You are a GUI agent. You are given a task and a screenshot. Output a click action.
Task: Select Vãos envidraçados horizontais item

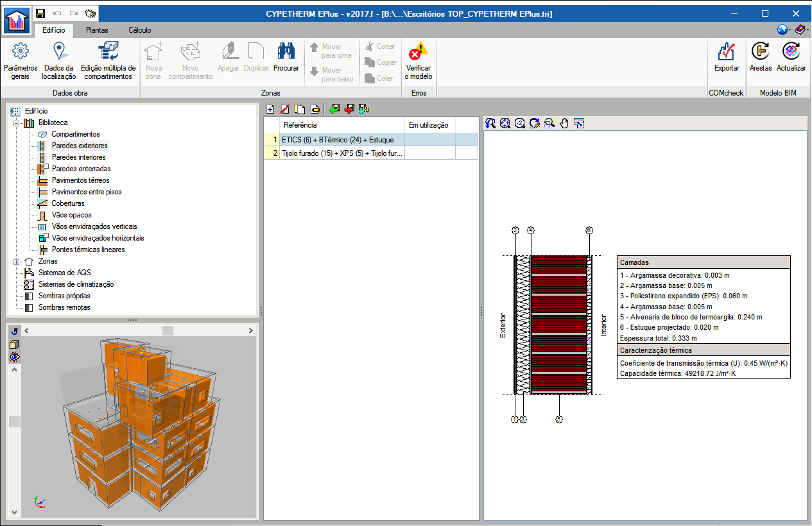98,238
